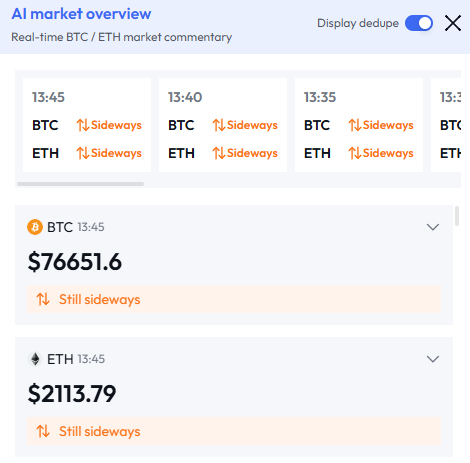
Task: Click the AI market overview title
Action: [81, 14]
